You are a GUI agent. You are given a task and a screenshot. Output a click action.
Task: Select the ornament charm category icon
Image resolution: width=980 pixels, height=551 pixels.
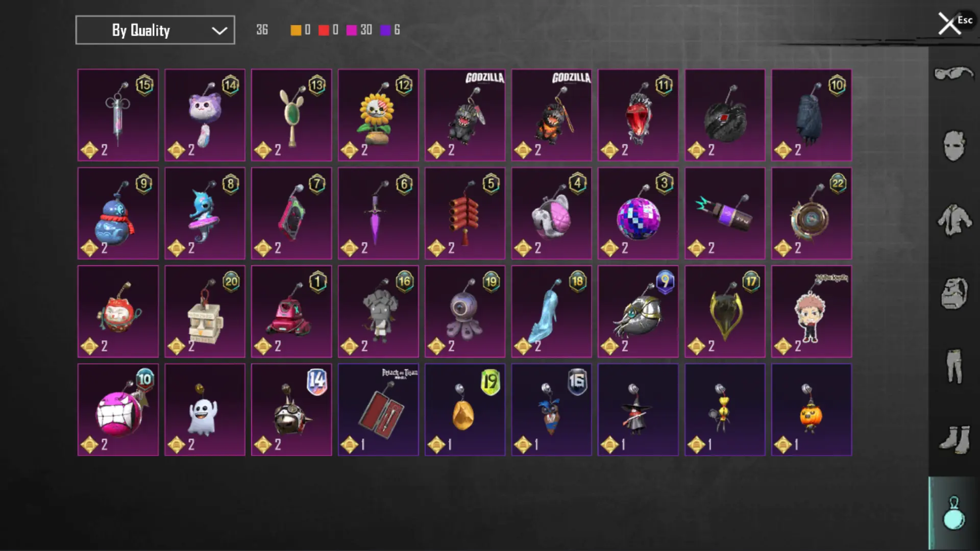pos(953,513)
